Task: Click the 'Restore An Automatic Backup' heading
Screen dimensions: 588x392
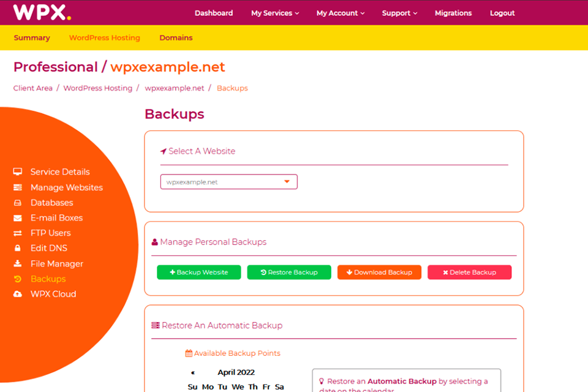Action: [x=222, y=326]
